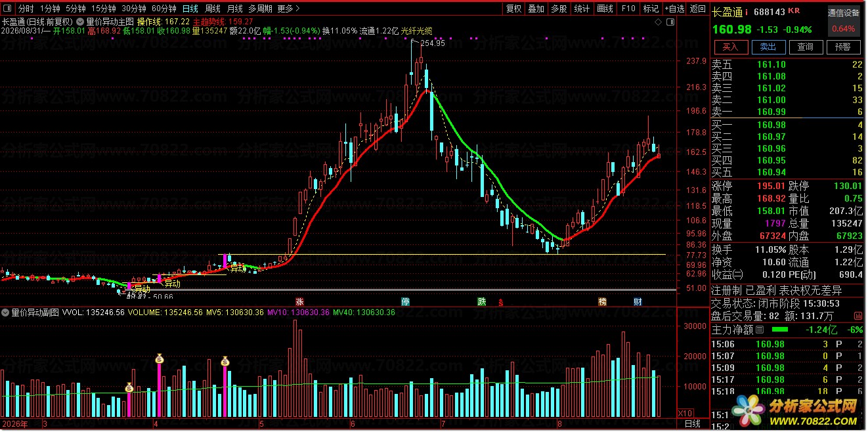The image size is (868, 432).
Task: Open the 量价异动副图 indicator dropdown
Action: 7,313
